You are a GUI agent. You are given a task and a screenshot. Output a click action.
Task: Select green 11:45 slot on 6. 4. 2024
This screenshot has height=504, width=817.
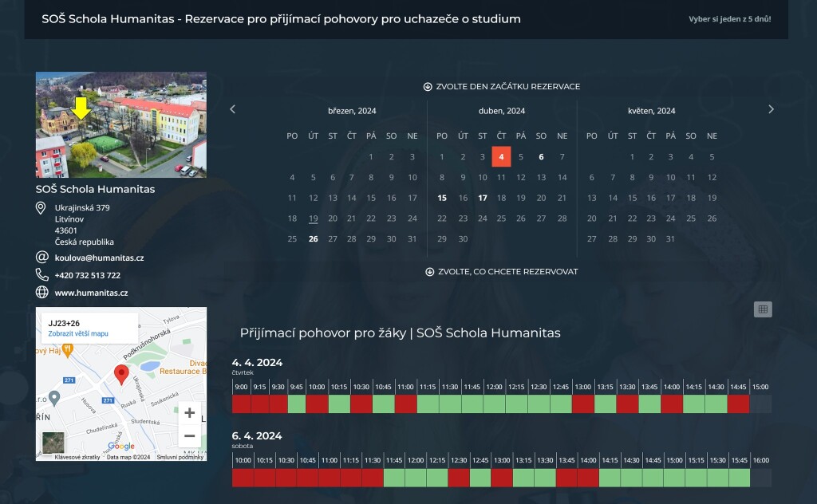click(x=394, y=478)
